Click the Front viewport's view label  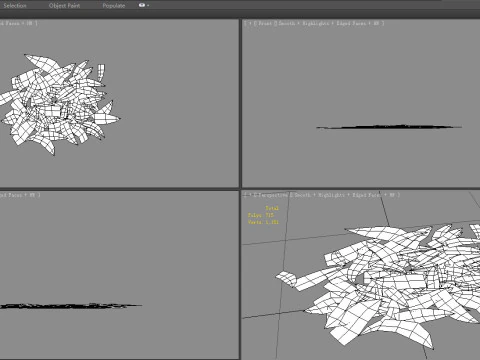265,23
